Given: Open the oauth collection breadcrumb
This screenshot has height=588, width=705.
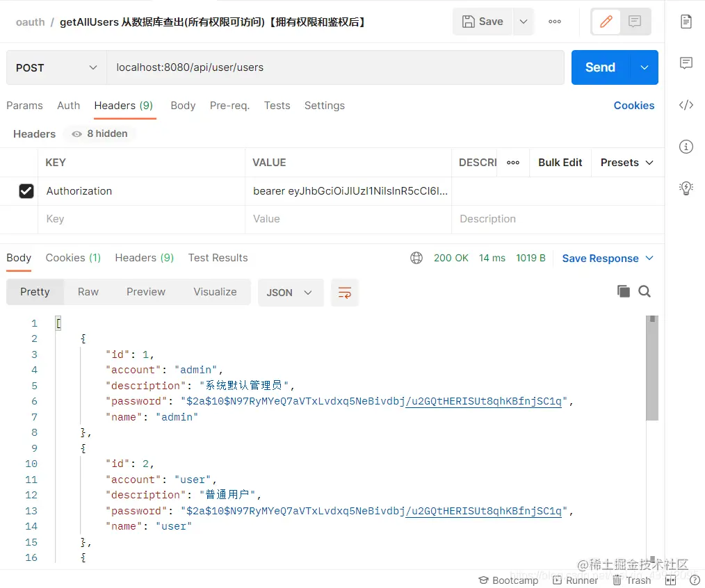Looking at the screenshot, I should tap(30, 22).
